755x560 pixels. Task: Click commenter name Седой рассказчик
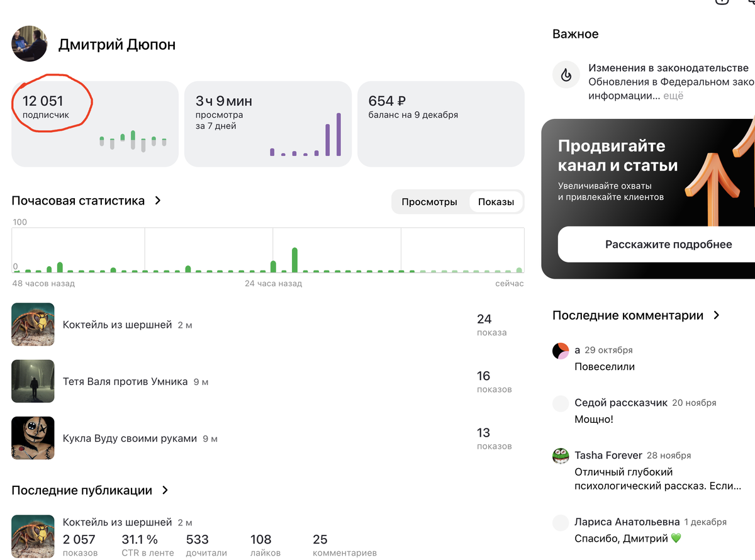(x=620, y=403)
